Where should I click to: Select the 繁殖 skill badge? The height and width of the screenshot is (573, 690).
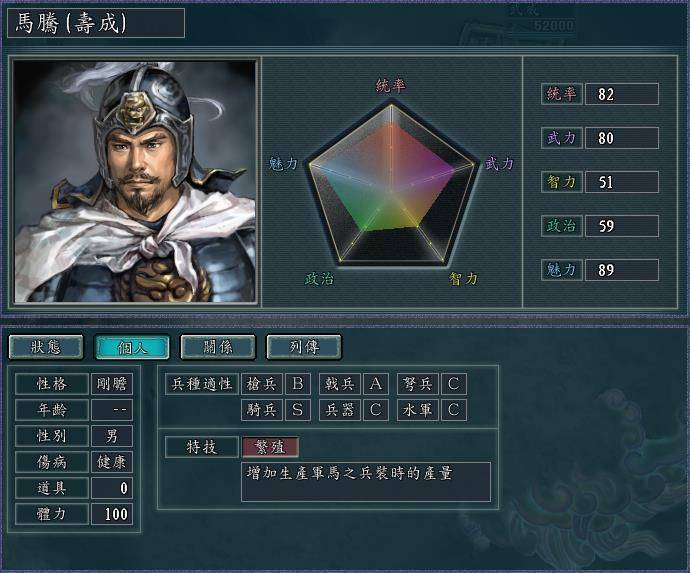pyautogui.click(x=270, y=447)
